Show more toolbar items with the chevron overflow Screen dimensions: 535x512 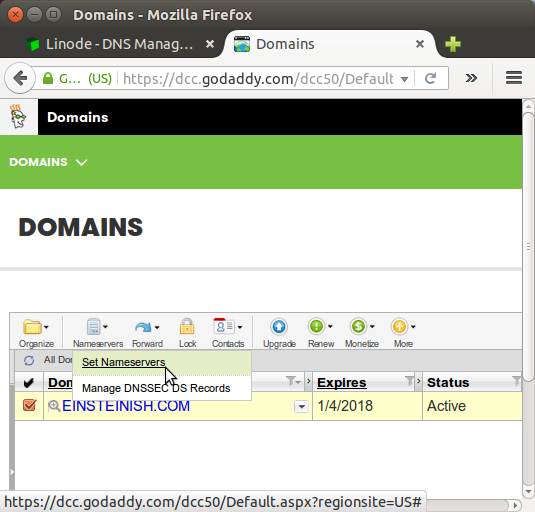(471, 78)
